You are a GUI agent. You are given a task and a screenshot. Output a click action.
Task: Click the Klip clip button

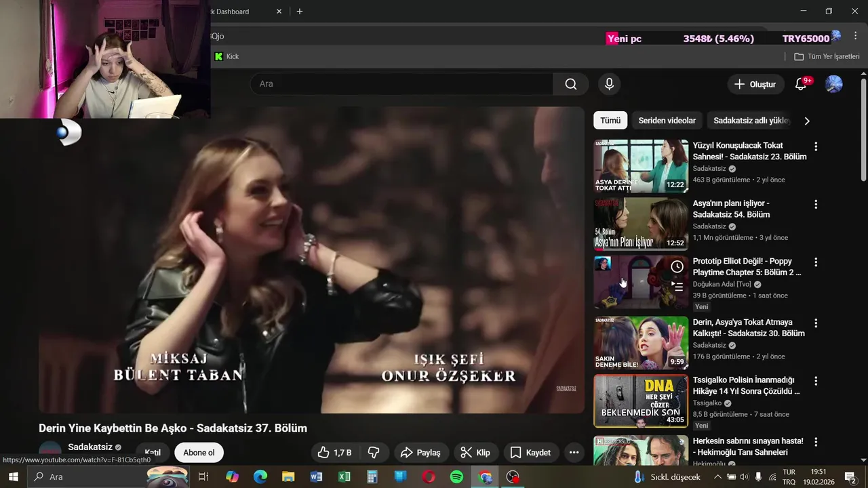[475, 453]
